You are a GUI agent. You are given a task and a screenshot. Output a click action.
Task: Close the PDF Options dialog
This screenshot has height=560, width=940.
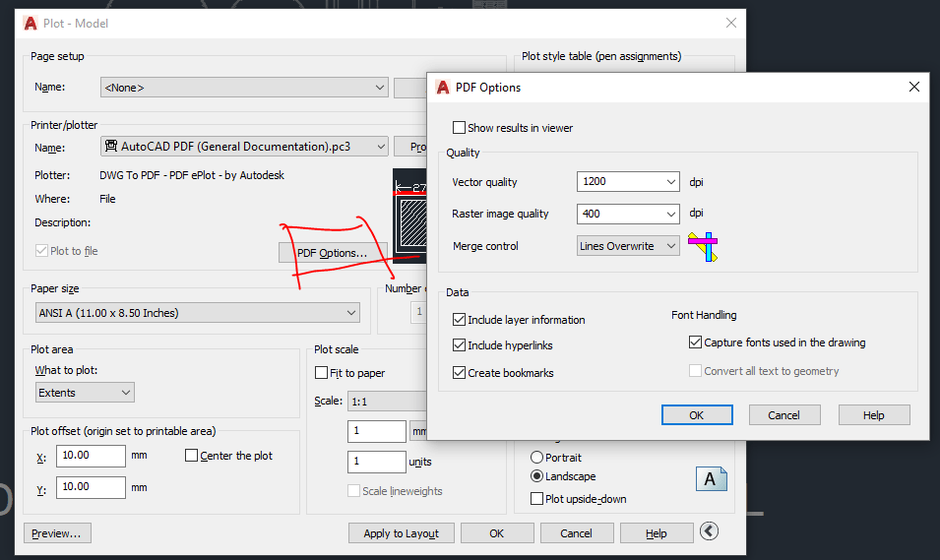[x=914, y=87]
